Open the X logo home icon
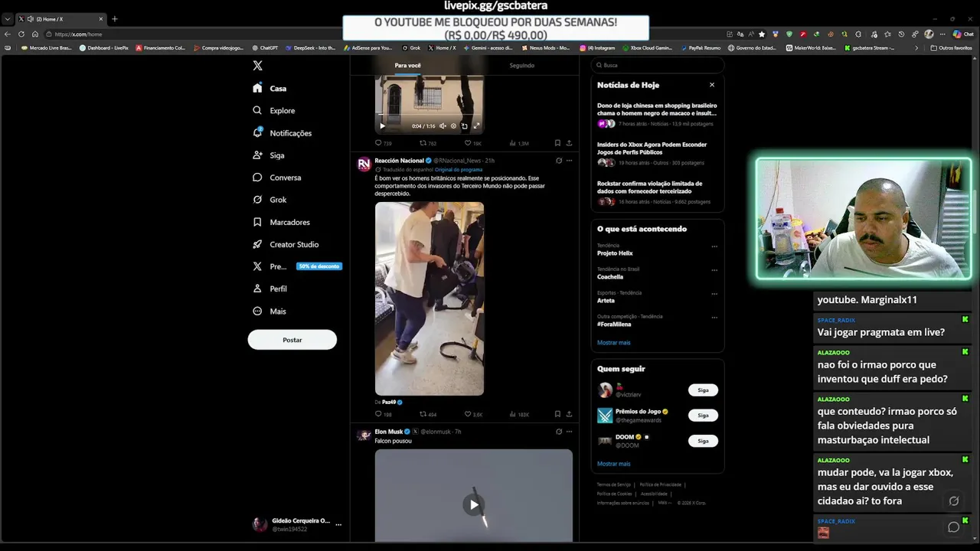 pyautogui.click(x=258, y=66)
